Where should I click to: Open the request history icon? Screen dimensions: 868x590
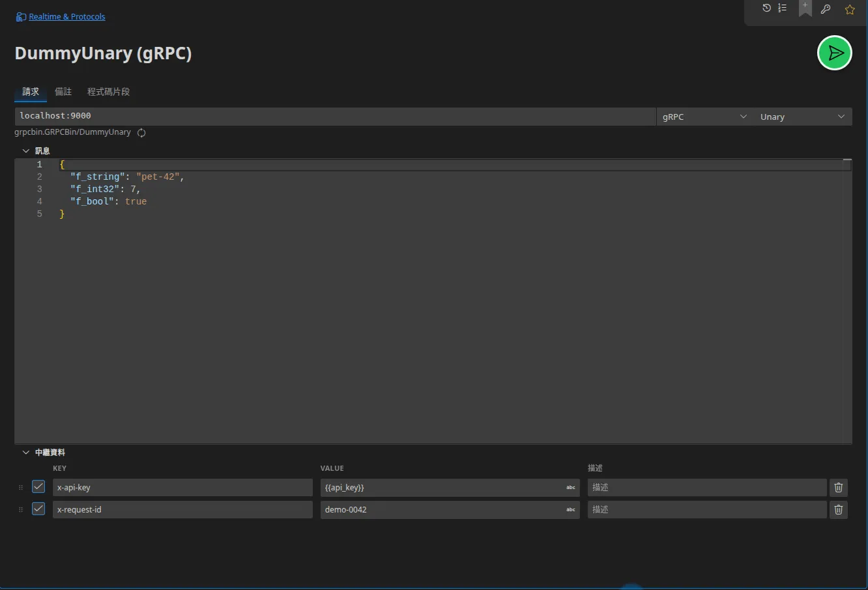[x=766, y=8]
